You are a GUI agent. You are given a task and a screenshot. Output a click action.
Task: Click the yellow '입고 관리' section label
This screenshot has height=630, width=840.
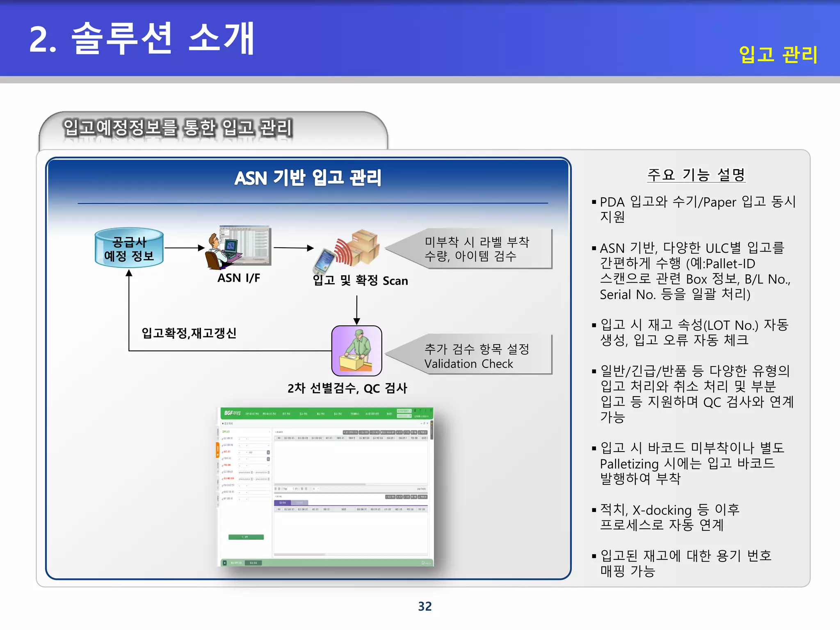(778, 55)
